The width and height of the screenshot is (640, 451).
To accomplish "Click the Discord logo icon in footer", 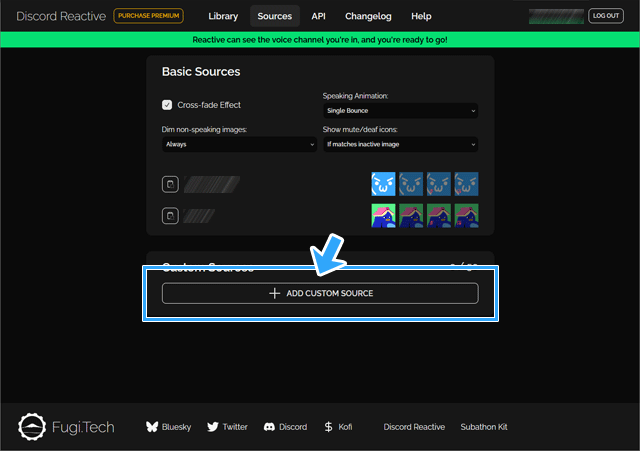I will [x=269, y=427].
